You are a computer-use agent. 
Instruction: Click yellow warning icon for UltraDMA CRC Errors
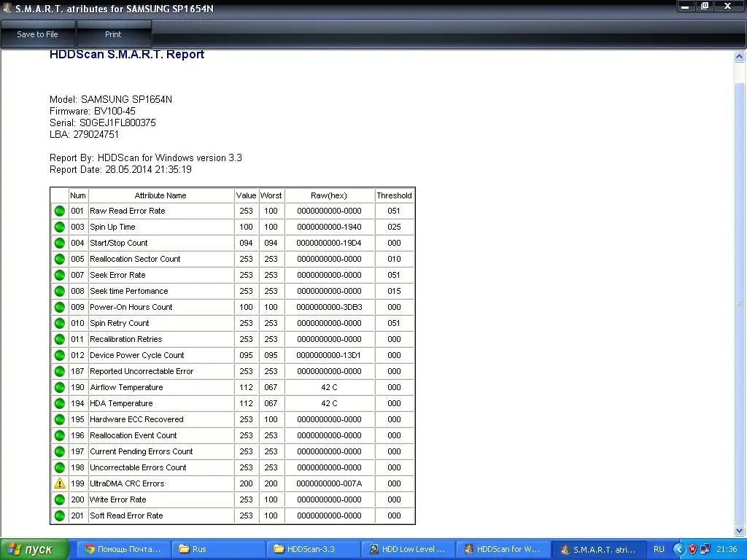(x=60, y=483)
